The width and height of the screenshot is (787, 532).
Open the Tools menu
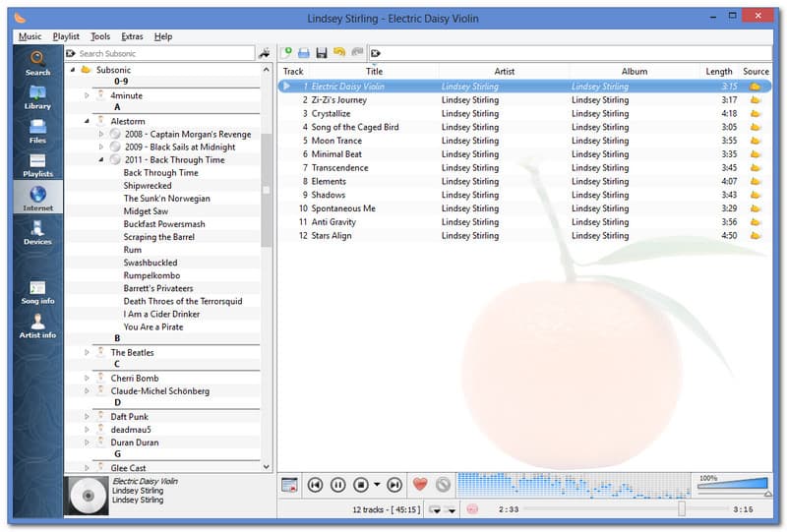pos(100,36)
